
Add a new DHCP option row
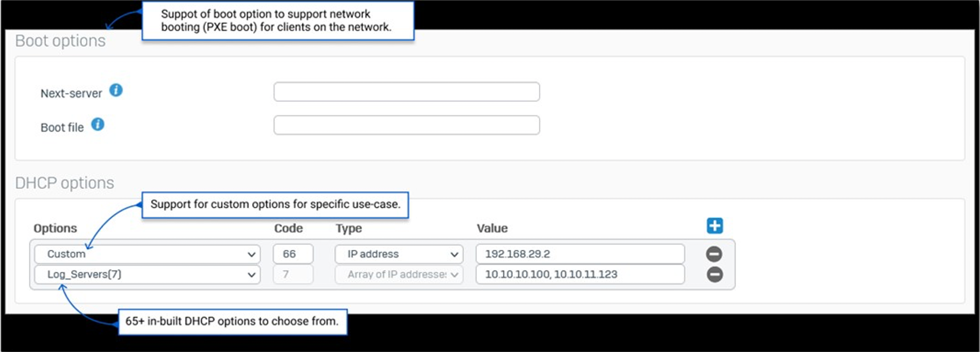[x=714, y=226]
